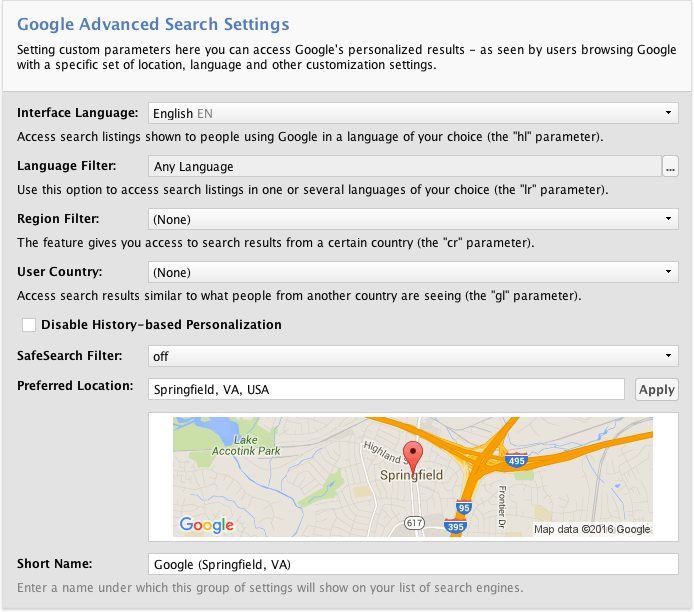This screenshot has height=612, width=694.
Task: Click the Interstate 95 shield on map
Action: [x=463, y=507]
